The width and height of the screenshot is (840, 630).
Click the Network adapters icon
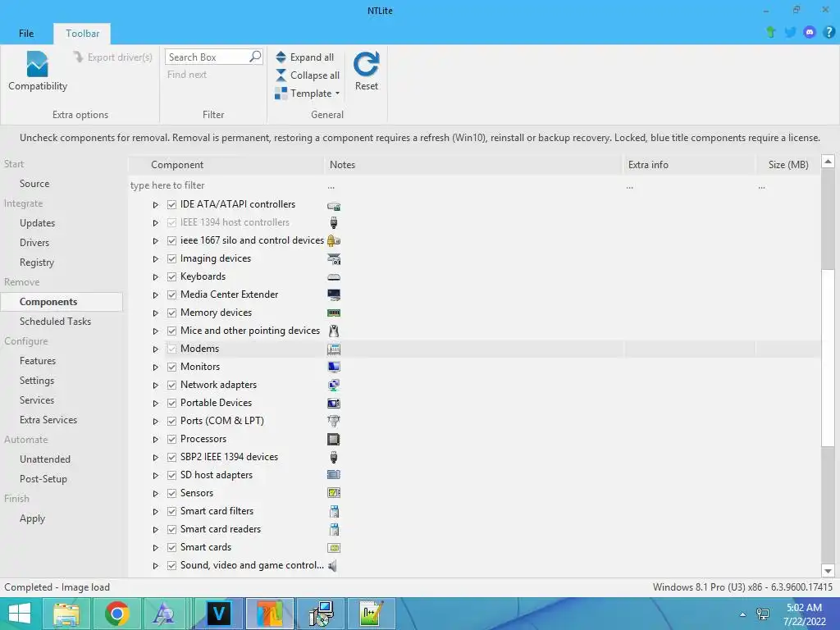[334, 385]
